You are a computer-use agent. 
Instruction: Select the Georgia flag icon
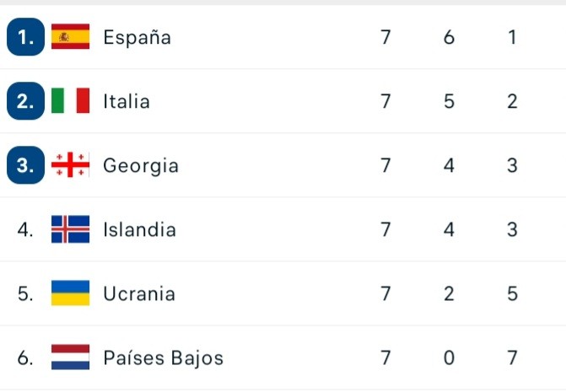coord(70,165)
